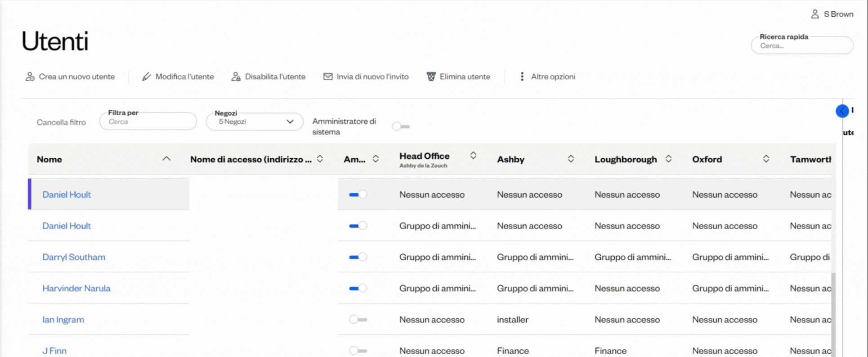Toggle admin switch for second Daniel Hoult row

358,226
